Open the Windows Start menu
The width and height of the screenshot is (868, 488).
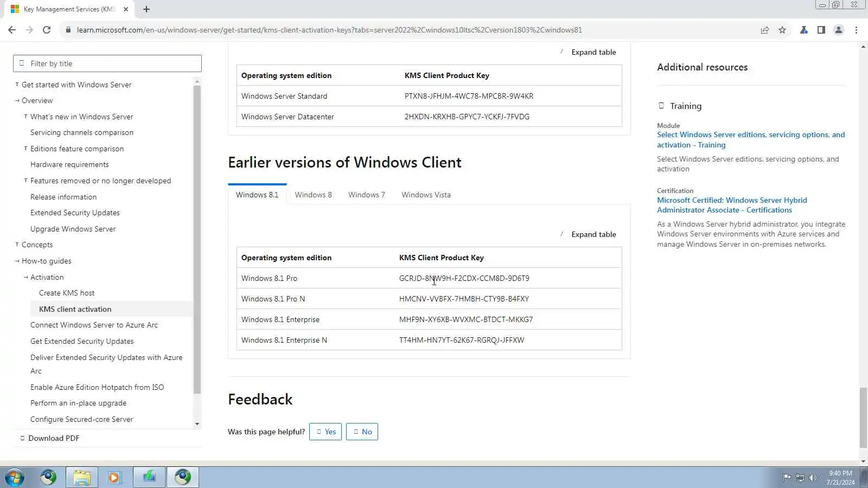tap(15, 477)
